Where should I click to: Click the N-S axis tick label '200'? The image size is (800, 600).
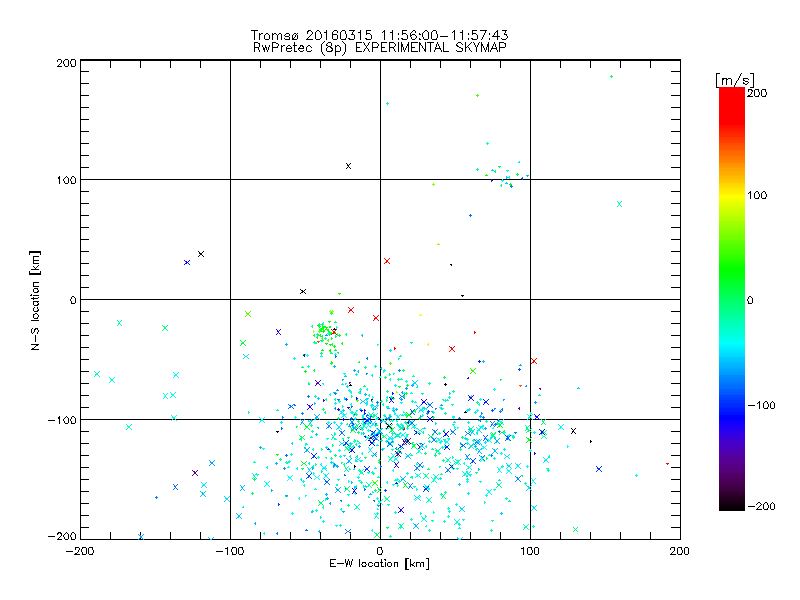pos(66,63)
